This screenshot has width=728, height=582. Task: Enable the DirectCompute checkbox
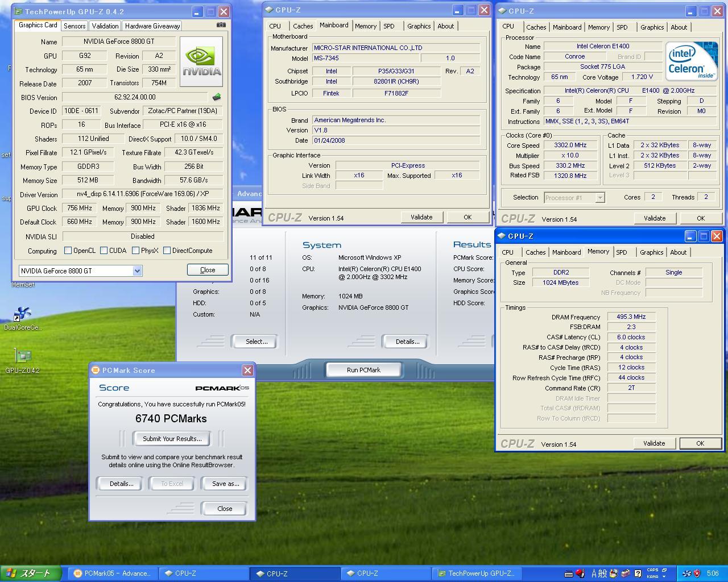167,251
